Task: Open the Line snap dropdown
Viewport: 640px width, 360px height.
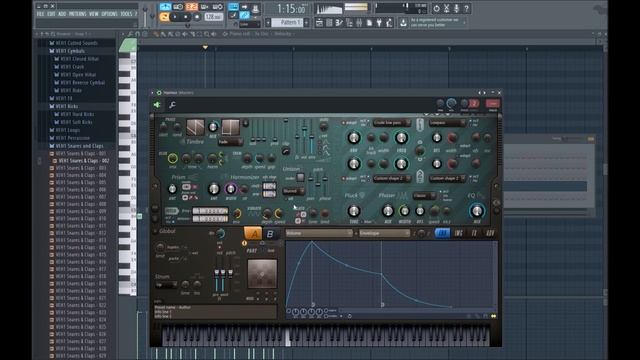Action: 249,24
